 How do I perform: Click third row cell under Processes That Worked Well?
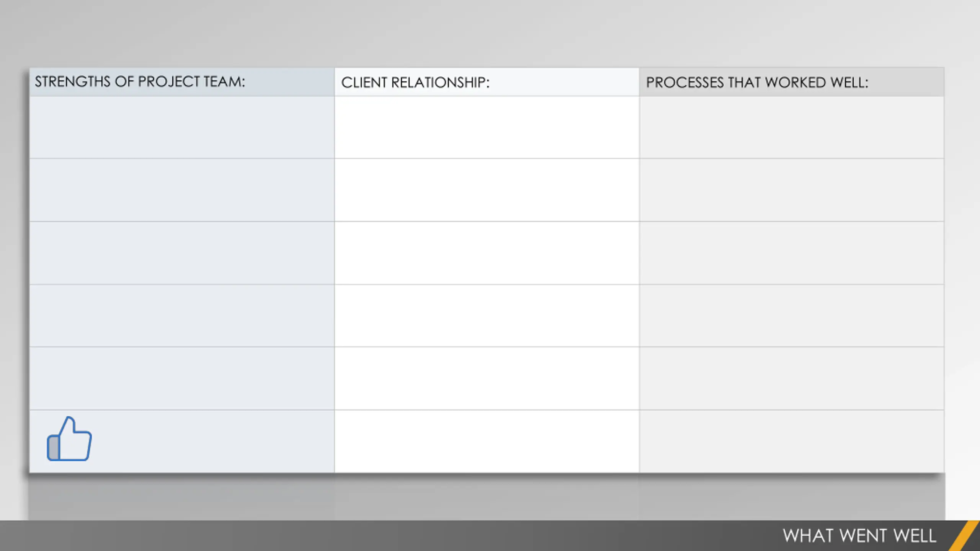(x=792, y=253)
